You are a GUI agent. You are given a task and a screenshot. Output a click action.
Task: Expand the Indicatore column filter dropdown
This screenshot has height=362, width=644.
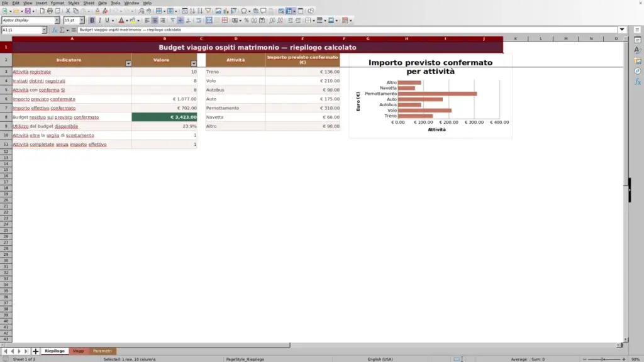point(128,63)
